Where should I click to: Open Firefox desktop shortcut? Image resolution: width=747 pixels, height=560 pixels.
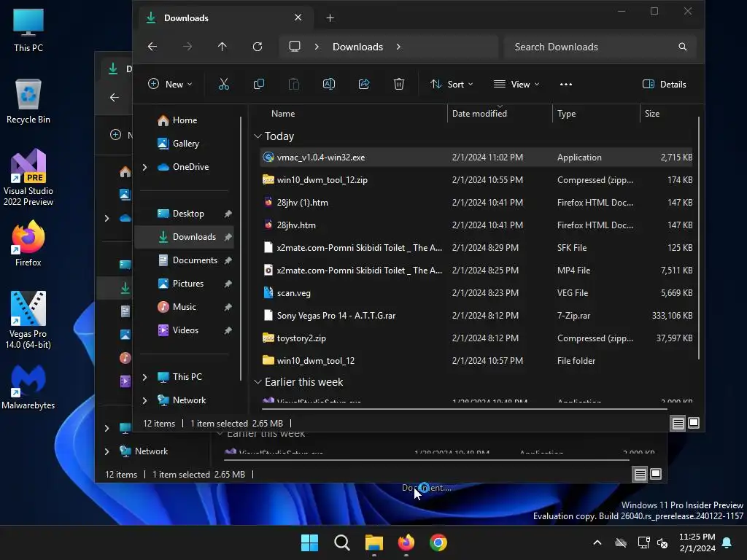click(28, 244)
